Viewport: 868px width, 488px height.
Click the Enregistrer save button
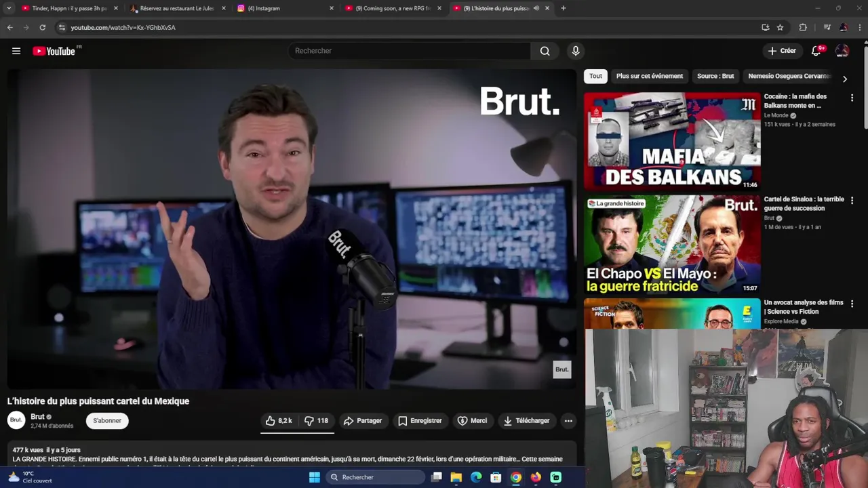click(x=420, y=421)
